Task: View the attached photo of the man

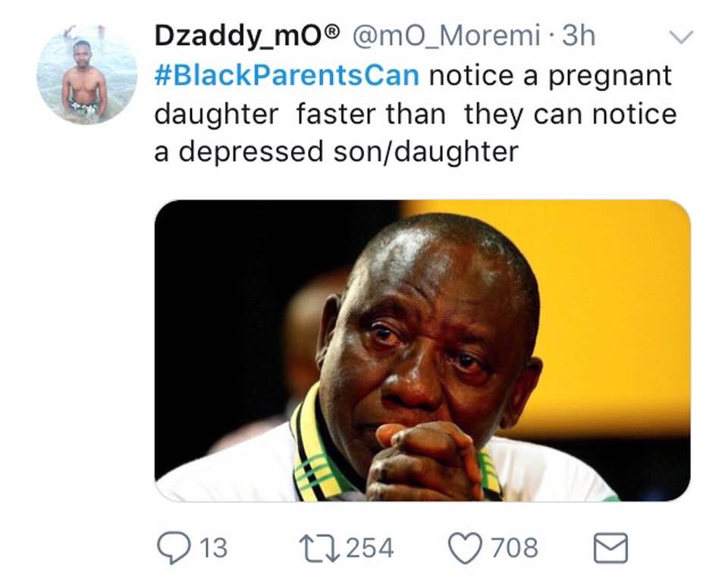Action: coord(422,350)
